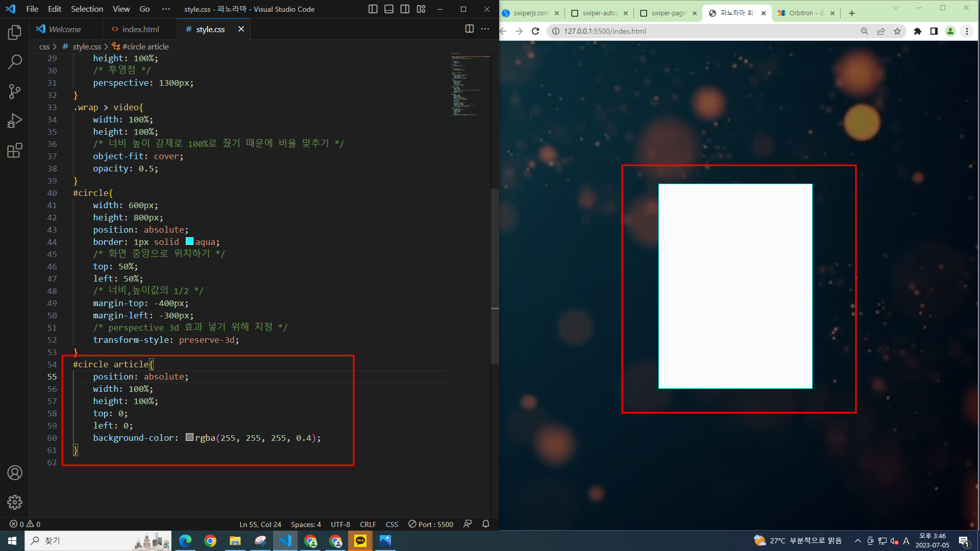
Task: Open the Search view in activity bar
Action: click(15, 62)
